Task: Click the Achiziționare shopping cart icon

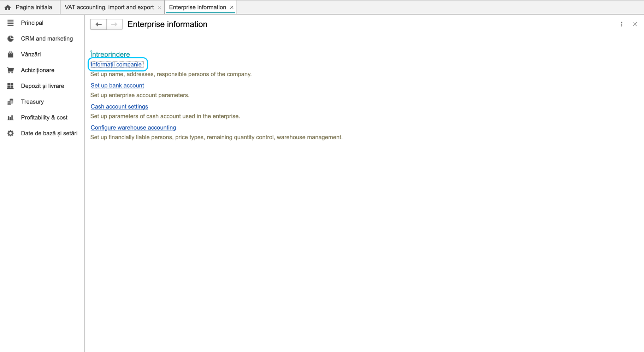Action: coord(11,70)
